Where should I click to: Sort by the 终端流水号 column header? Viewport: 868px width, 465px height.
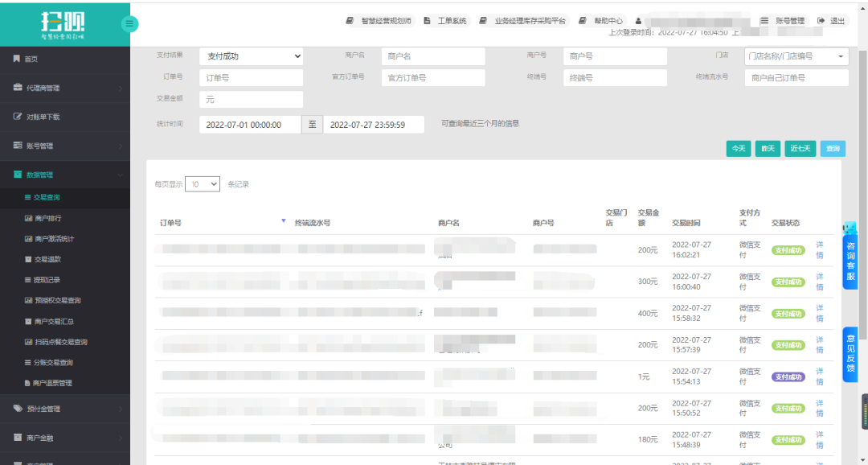pos(313,224)
